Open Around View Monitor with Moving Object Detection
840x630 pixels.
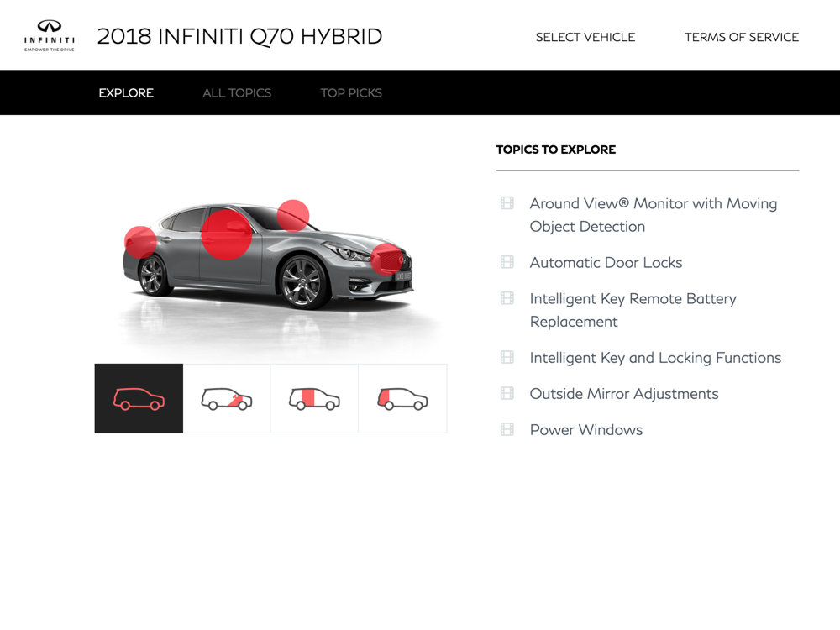[x=653, y=215]
